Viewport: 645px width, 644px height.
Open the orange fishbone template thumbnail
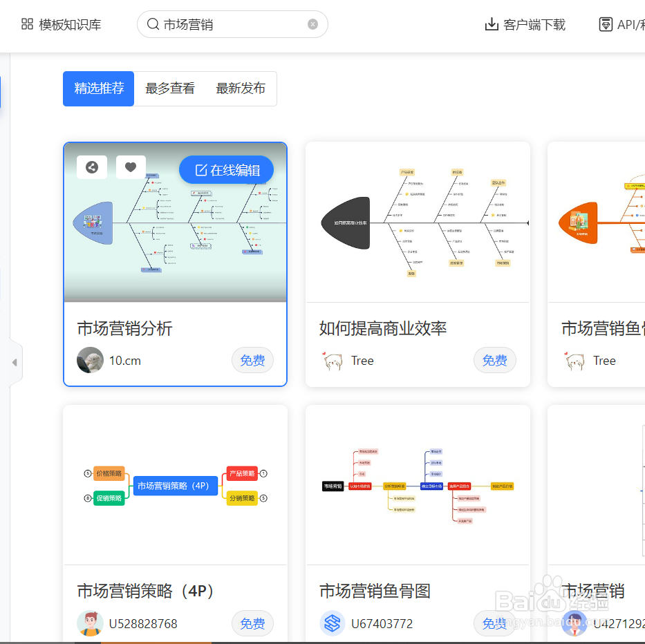click(x=597, y=222)
